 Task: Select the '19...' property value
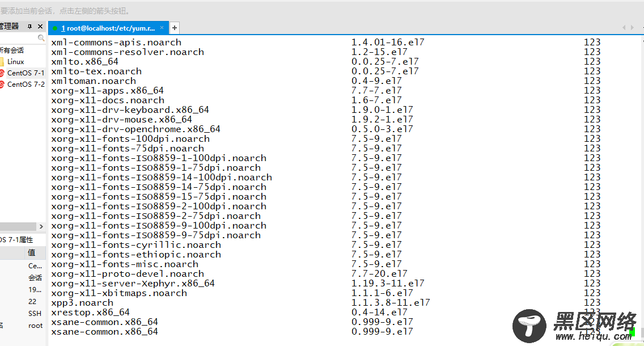[35, 290]
